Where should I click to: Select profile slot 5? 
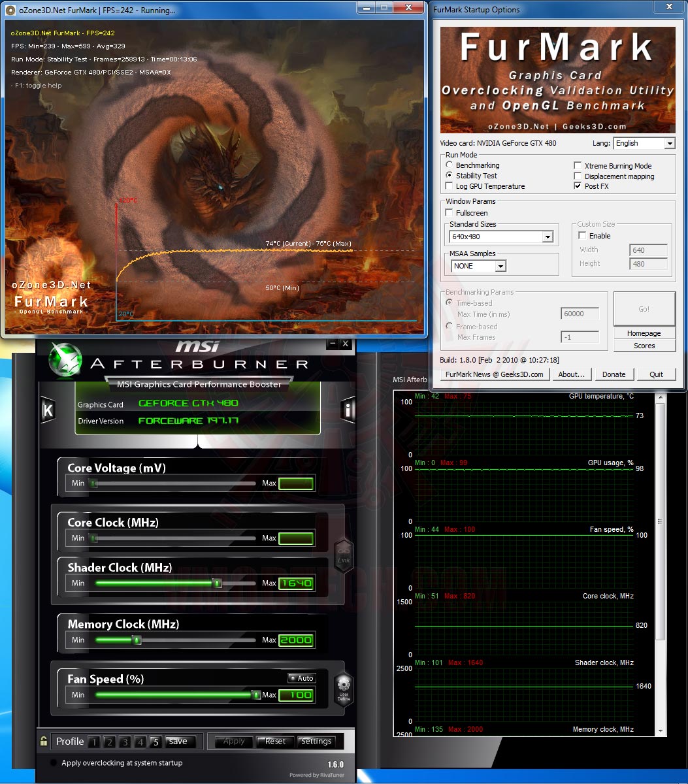click(156, 742)
